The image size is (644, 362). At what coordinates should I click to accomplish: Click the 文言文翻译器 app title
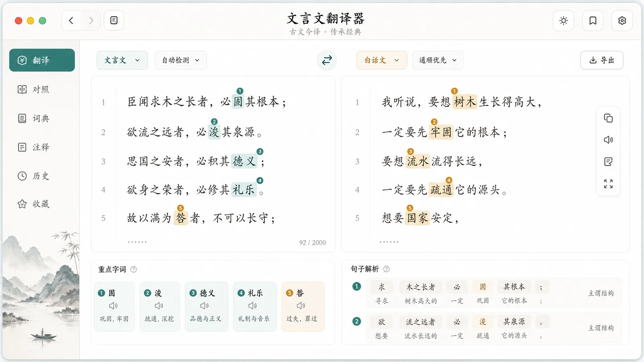point(326,19)
